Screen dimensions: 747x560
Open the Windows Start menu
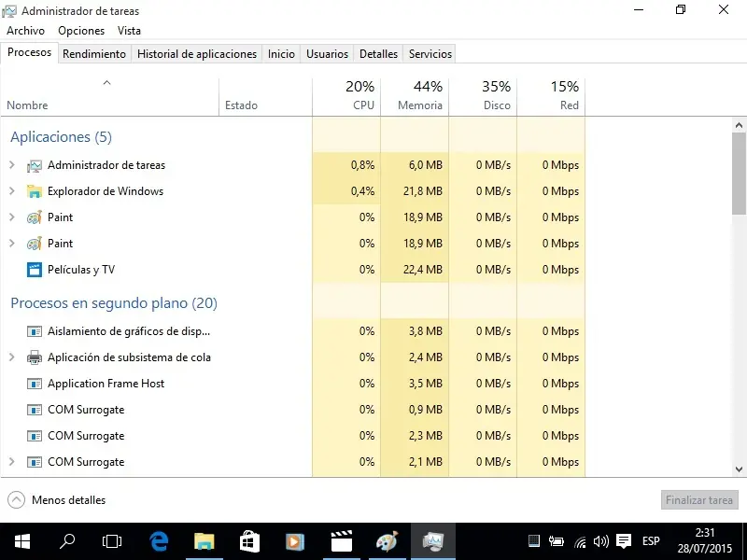coord(22,541)
